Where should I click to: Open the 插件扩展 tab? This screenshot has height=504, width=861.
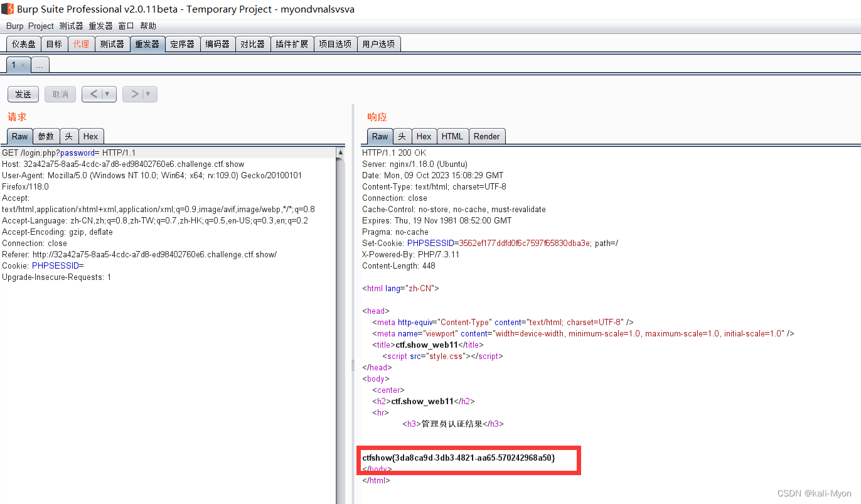[x=292, y=44]
